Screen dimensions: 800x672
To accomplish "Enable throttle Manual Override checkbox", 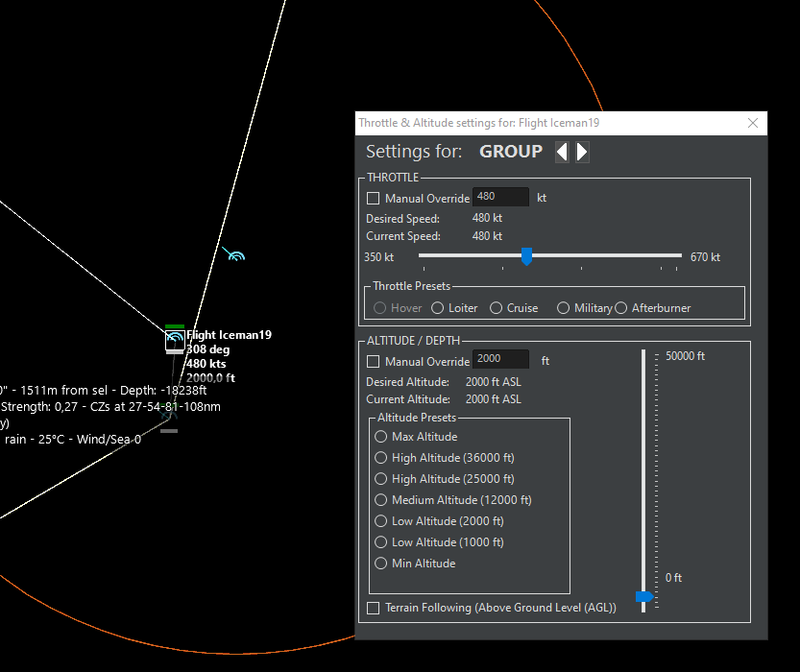I will [374, 199].
